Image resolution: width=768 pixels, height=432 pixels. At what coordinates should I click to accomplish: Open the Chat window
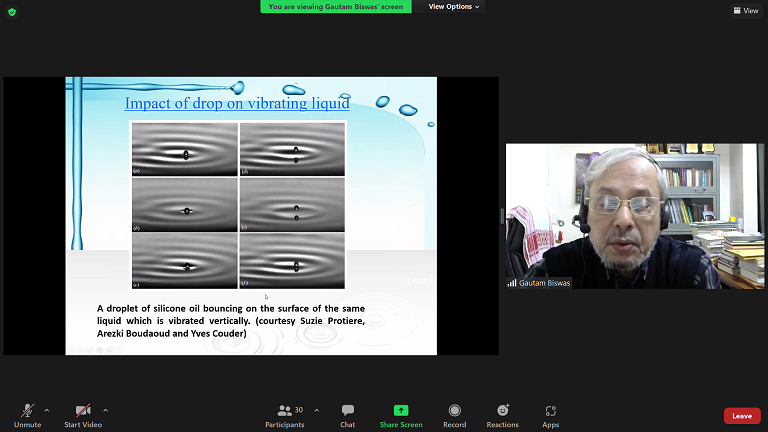pos(347,413)
